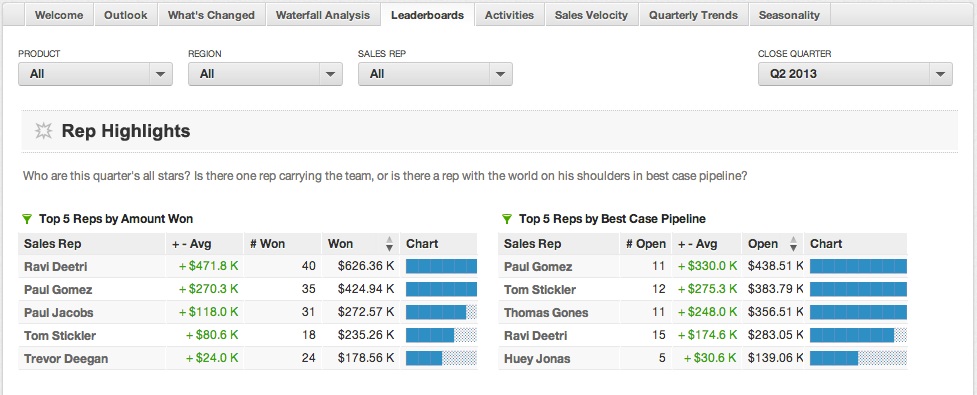Image resolution: width=977 pixels, height=395 pixels.
Task: Open the Product dropdown
Action: [95, 74]
